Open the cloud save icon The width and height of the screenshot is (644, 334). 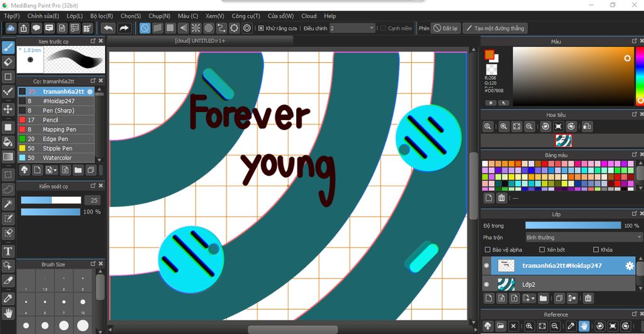click(x=11, y=28)
